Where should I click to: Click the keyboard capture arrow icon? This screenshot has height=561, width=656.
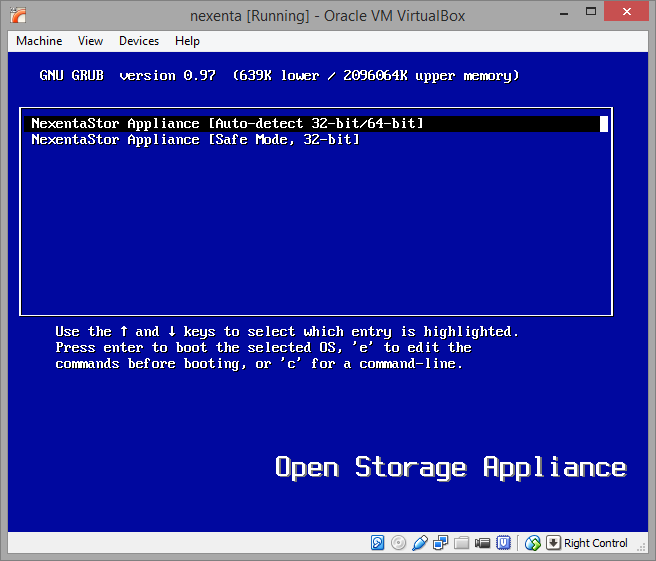[553, 543]
